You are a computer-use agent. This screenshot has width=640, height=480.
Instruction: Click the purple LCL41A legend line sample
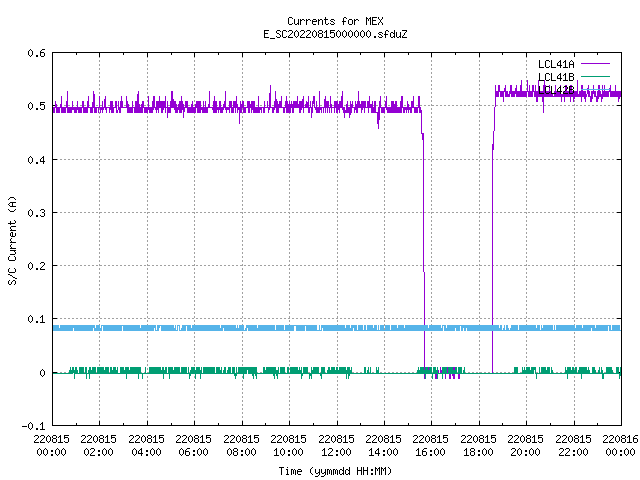[x=595, y=64]
